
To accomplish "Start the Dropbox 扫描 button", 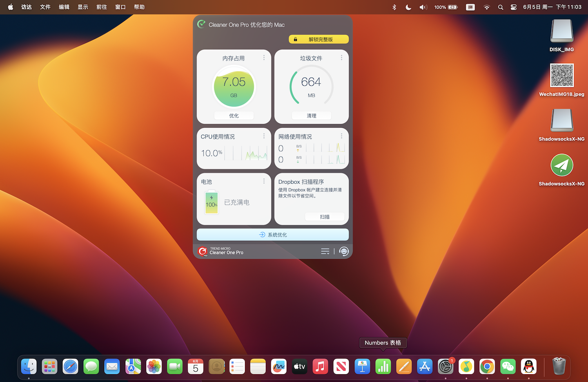I will (325, 217).
